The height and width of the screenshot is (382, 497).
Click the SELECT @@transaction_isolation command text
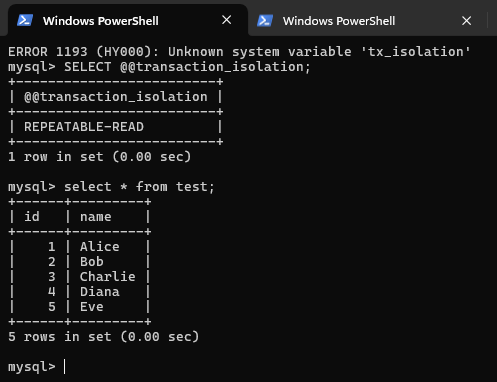(x=187, y=67)
